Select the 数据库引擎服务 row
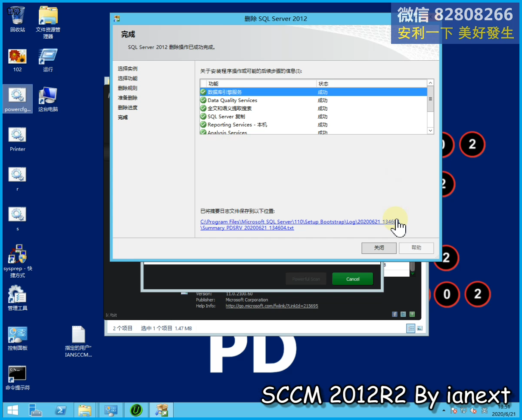Viewport: 522px width, 420px height. point(314,92)
